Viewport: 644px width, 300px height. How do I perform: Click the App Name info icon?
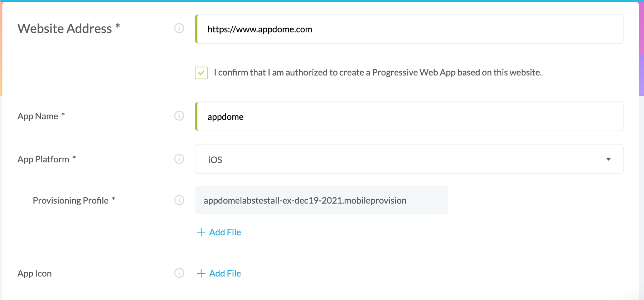tap(179, 116)
